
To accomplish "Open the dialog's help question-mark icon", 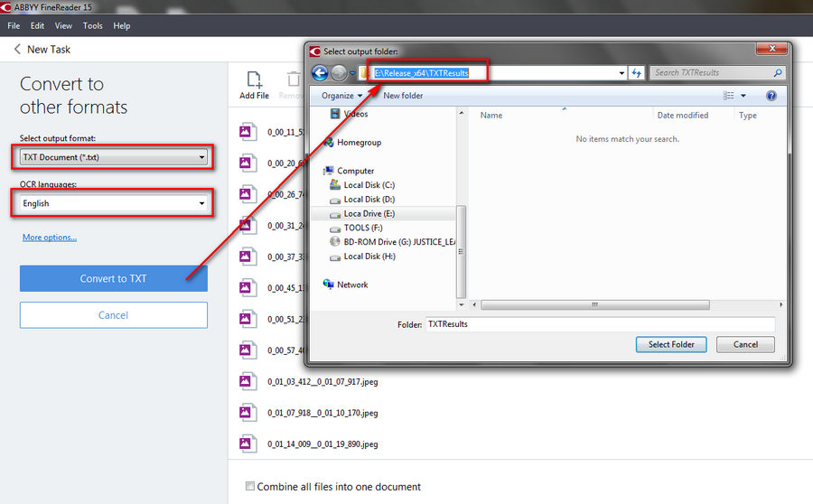I will [x=771, y=96].
